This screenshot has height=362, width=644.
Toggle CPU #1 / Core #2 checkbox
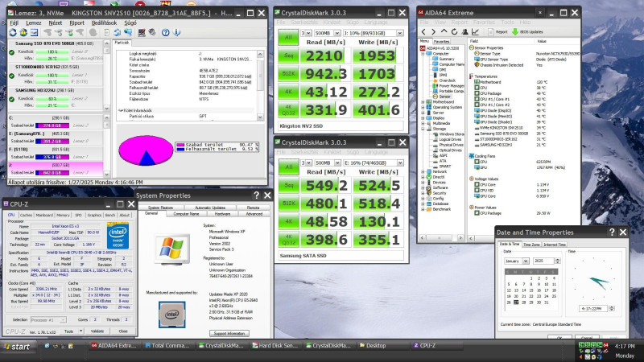(477, 105)
